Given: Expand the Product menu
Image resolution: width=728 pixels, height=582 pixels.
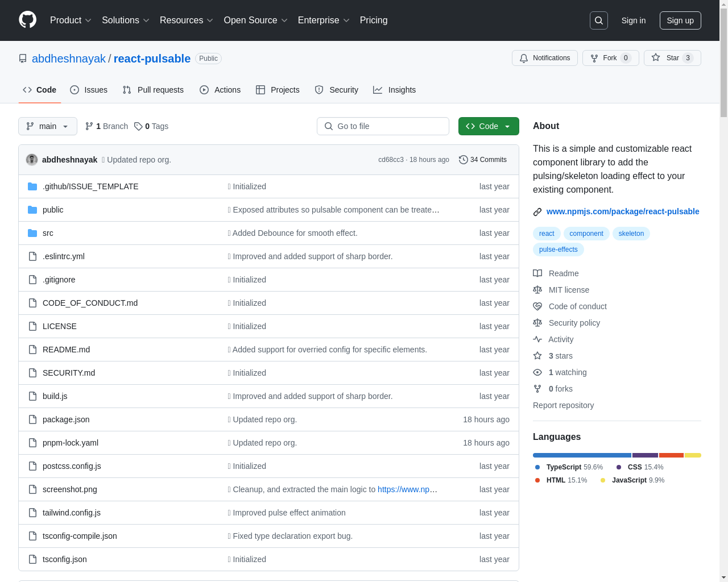Looking at the screenshot, I should point(71,20).
